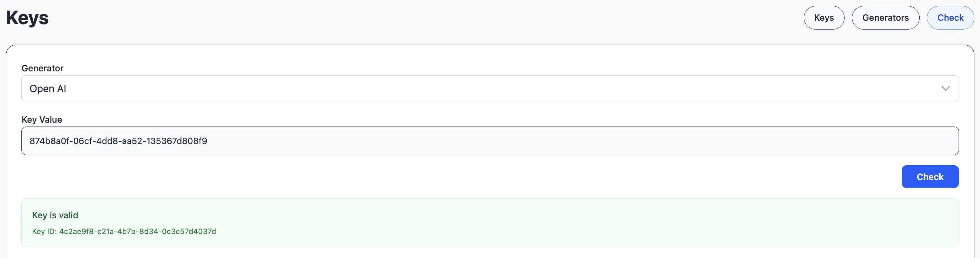
Task: Click the key text 874b8a0f in the input
Action: [x=49, y=141]
